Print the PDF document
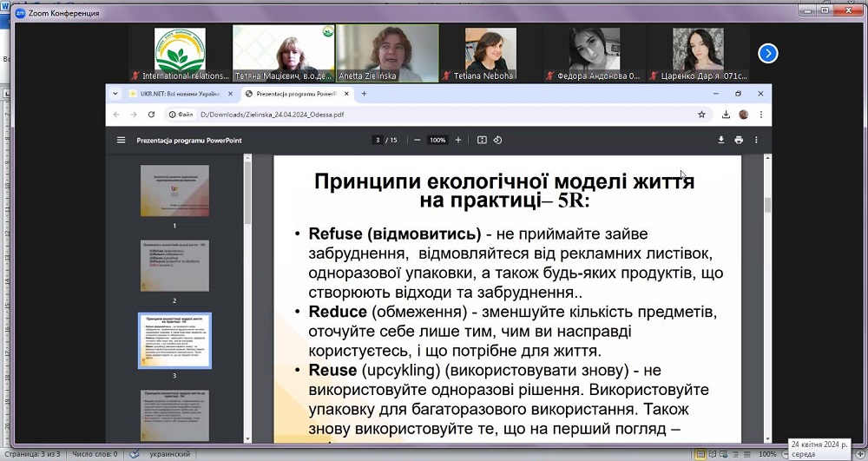 (x=739, y=140)
